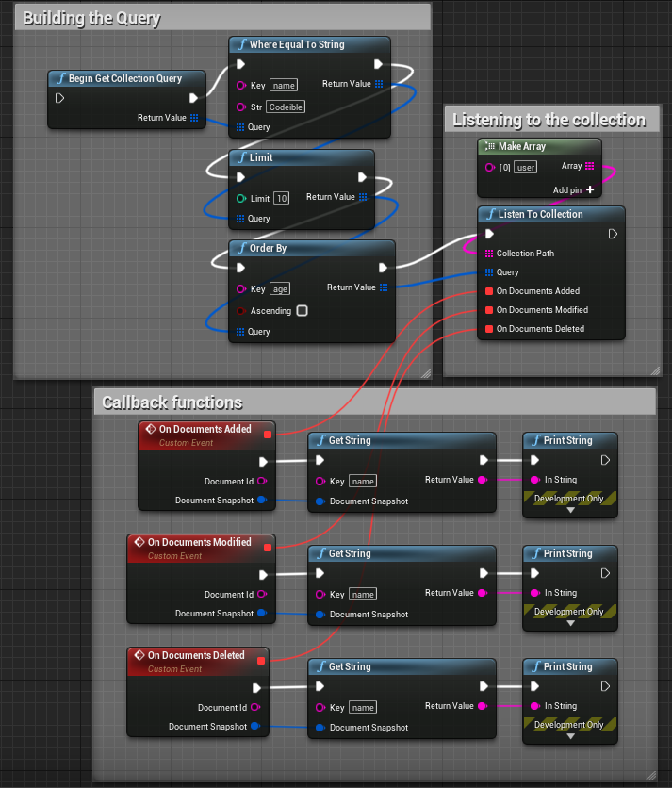Click the Key 'age' field in Order By
672x788 pixels.
(280, 289)
